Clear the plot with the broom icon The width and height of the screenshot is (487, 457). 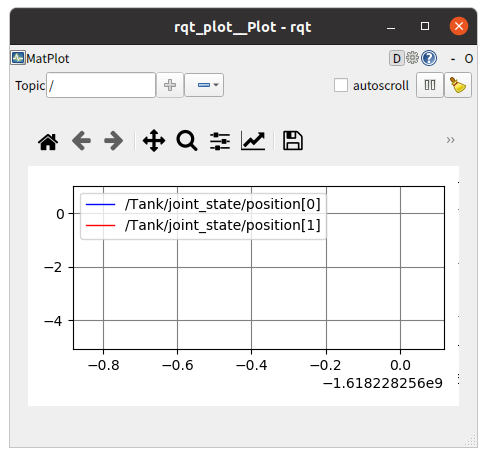pos(458,85)
